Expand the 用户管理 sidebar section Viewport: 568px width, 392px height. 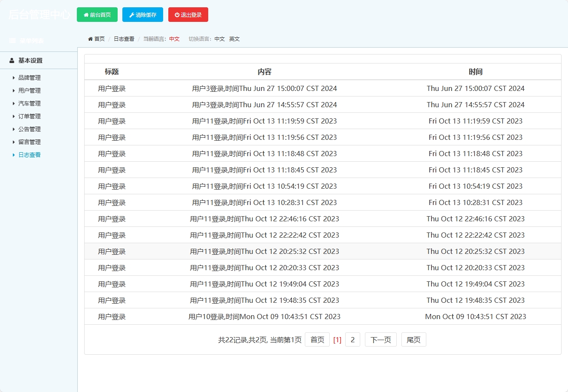(x=29, y=90)
